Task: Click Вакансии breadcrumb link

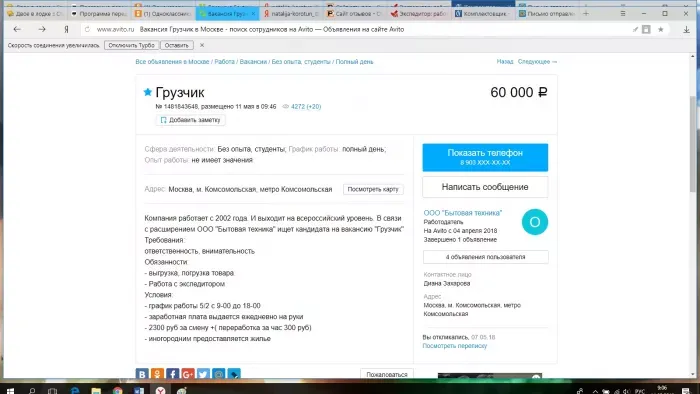Action: point(253,62)
